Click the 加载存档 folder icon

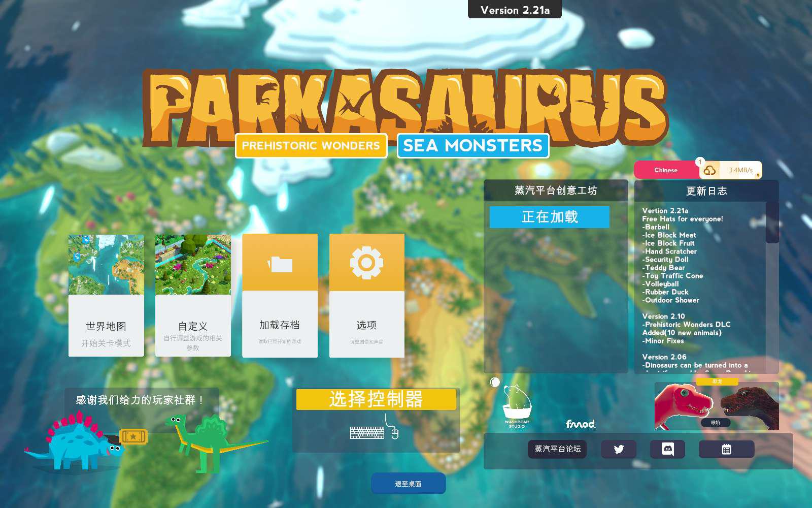(x=280, y=264)
